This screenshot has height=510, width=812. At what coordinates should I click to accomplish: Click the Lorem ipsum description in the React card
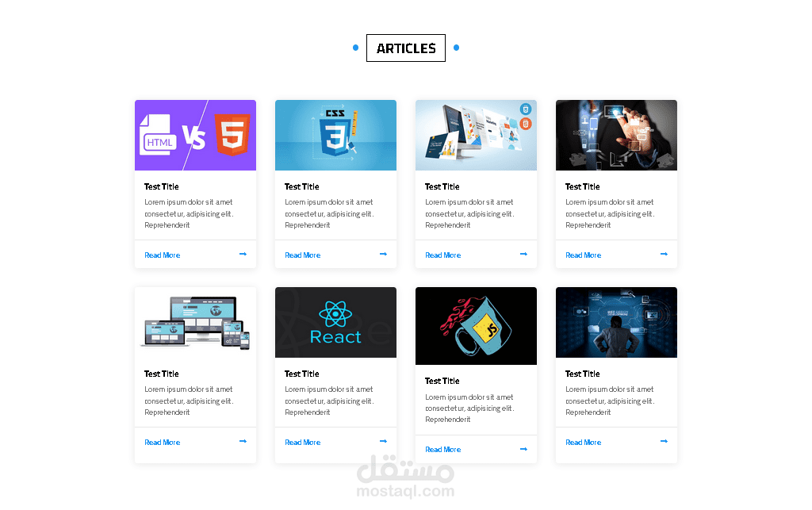click(x=329, y=401)
